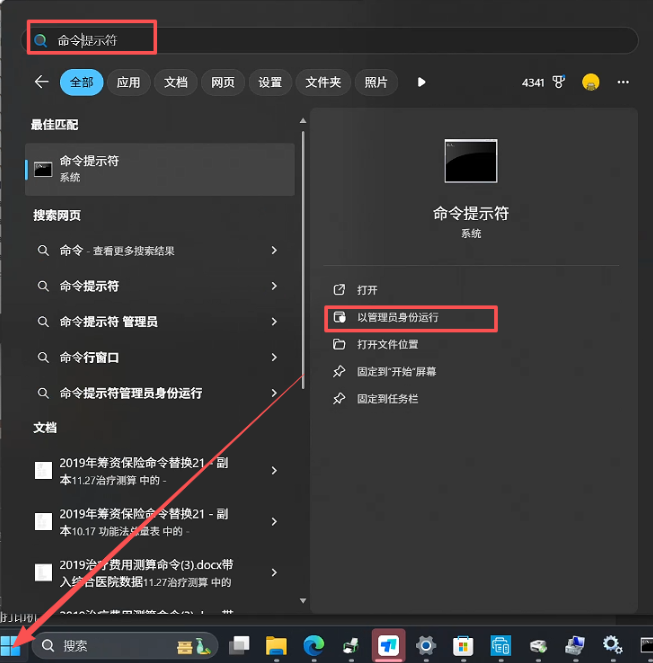Expand the 命令提示符 web result chevron

[x=274, y=286]
